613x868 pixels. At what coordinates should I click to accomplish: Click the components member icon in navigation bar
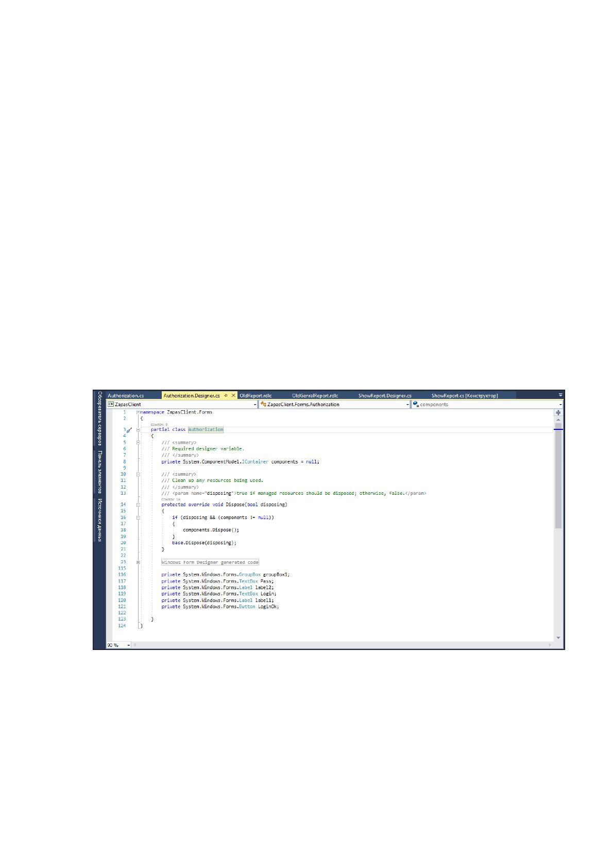point(416,404)
